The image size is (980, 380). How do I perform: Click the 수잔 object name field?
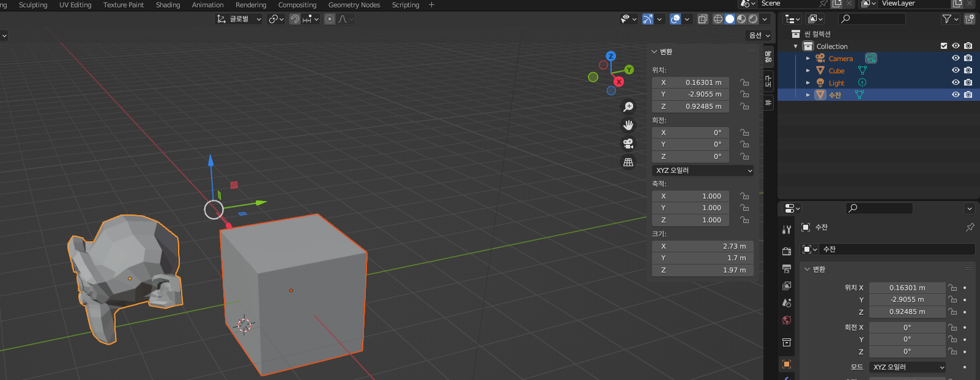coord(897,249)
